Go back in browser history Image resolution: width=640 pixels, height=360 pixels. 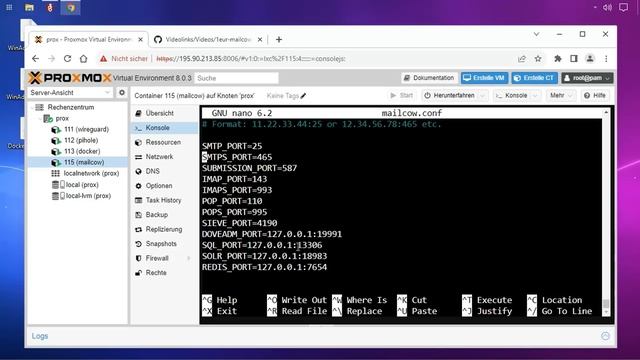point(36,59)
